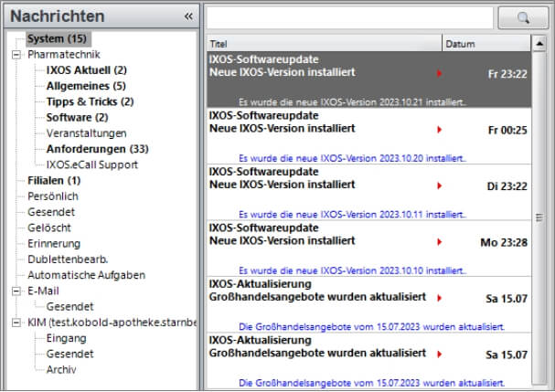
Task: Open Automatische Aufgaben folder
Action: tap(86, 275)
